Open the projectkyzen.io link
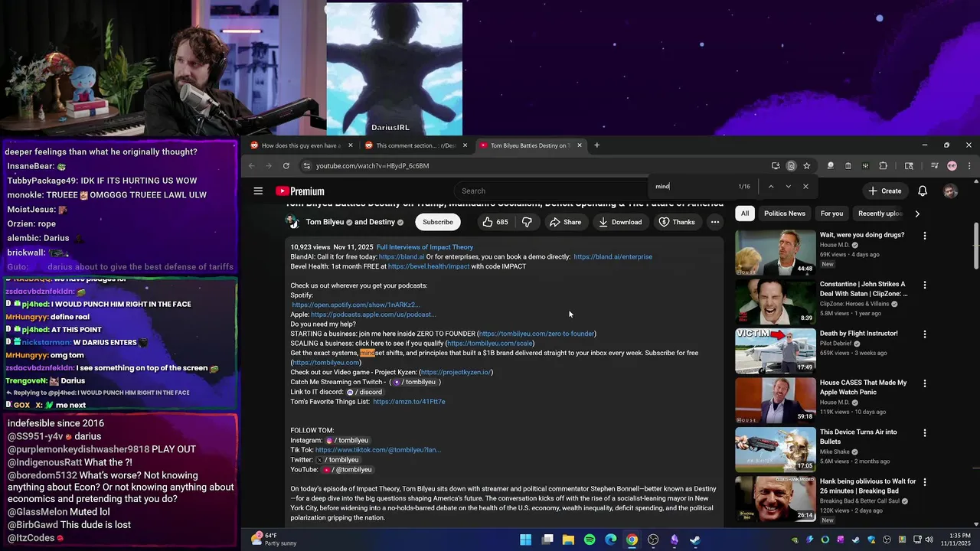The width and height of the screenshot is (980, 551). tap(456, 372)
